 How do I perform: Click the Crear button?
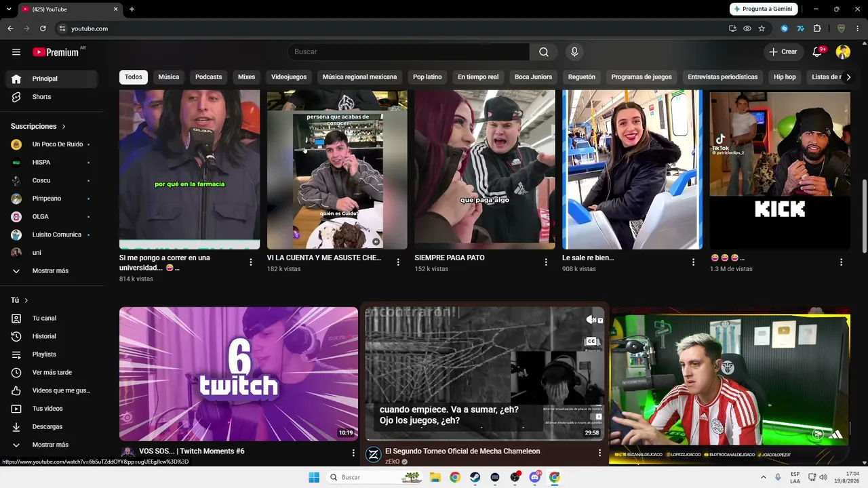click(x=783, y=52)
